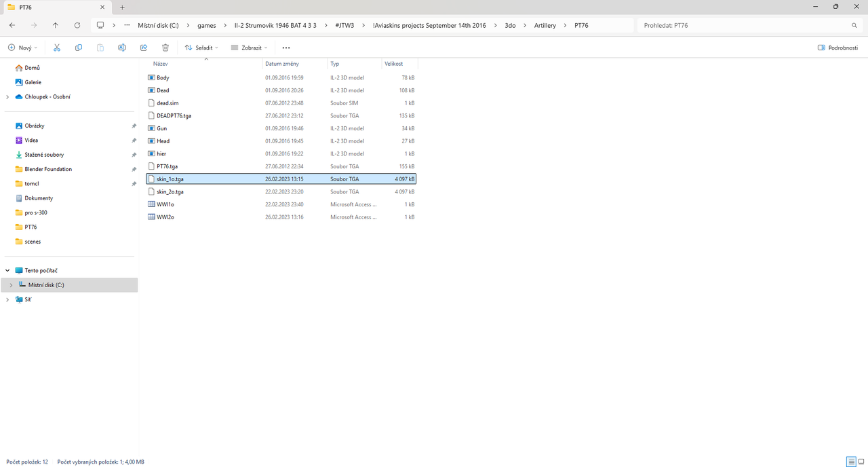The height and width of the screenshot is (467, 868).
Task: Open the Seřadit sort dropdown
Action: (x=201, y=48)
